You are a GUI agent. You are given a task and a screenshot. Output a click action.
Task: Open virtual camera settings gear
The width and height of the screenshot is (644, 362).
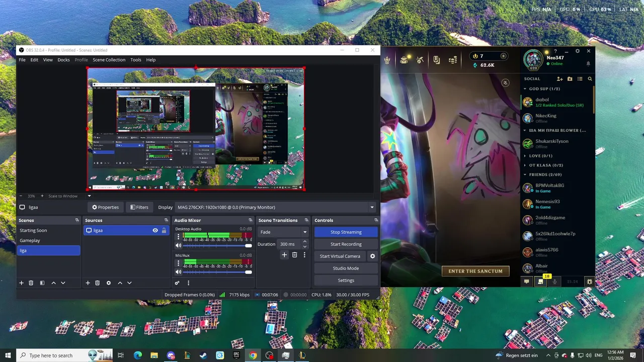click(x=372, y=256)
